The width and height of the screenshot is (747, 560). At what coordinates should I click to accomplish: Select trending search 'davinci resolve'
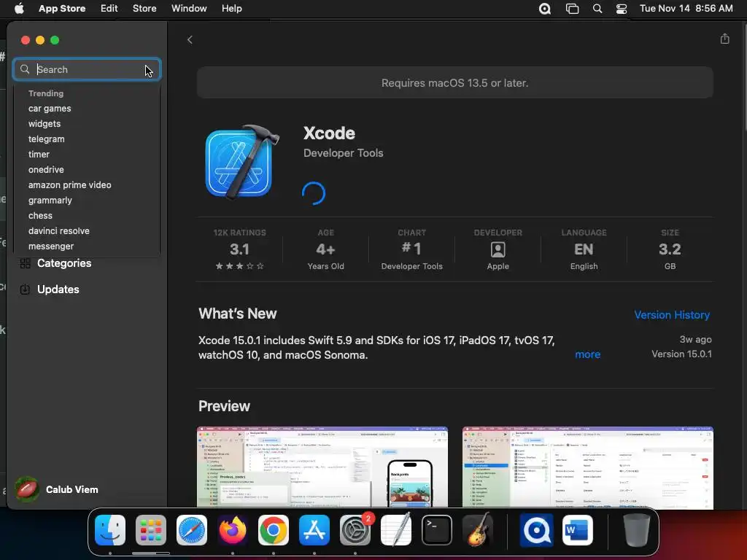(x=58, y=231)
